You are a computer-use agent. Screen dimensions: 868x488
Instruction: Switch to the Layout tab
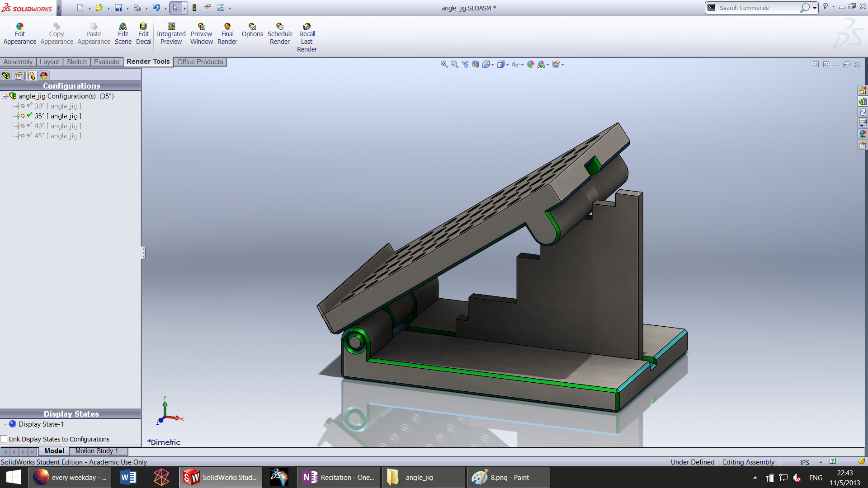tap(49, 62)
